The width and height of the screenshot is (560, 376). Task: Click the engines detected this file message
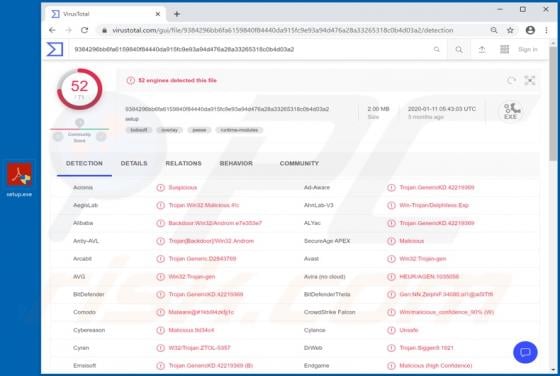[178, 80]
